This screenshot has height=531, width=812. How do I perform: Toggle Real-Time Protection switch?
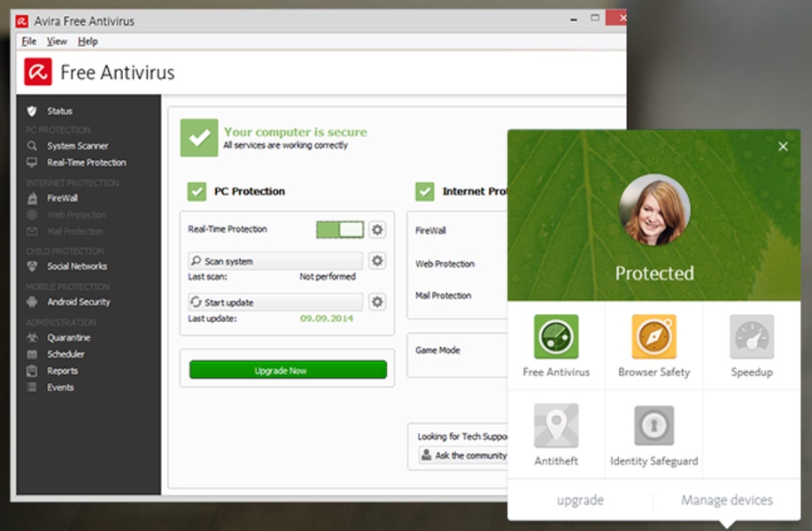(340, 229)
